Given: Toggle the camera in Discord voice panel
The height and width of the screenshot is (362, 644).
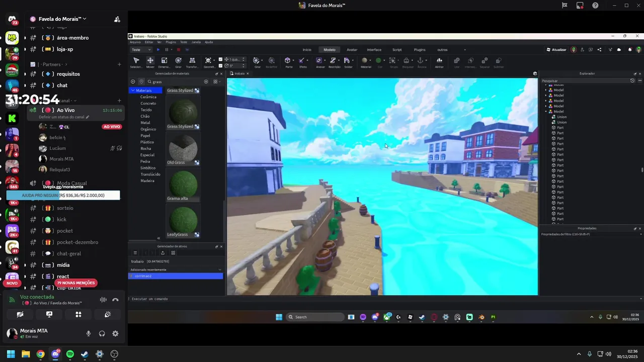Looking at the screenshot, I should tap(20, 314).
